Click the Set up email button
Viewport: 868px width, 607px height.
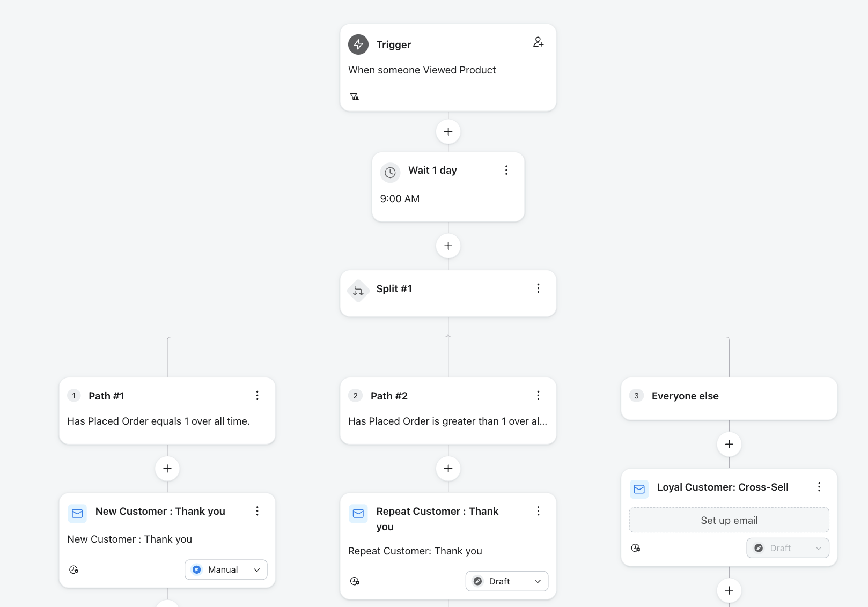click(x=729, y=520)
